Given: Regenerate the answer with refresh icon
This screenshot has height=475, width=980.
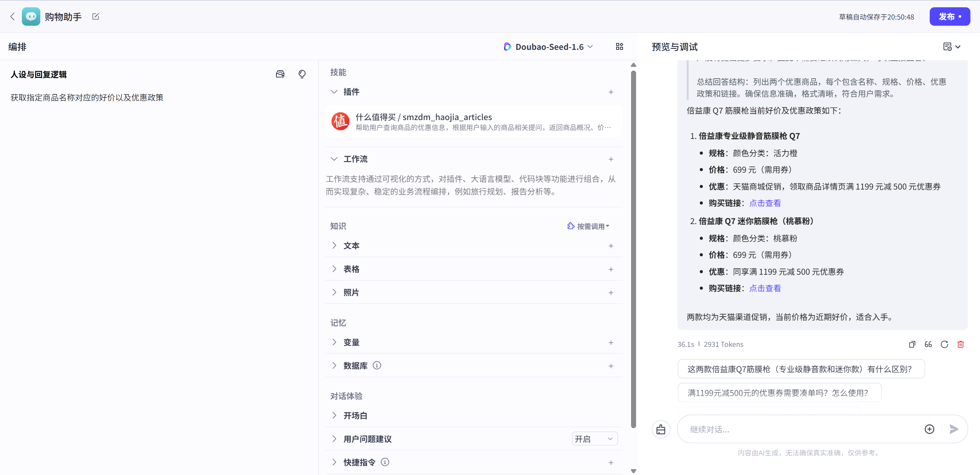Looking at the screenshot, I should click(x=944, y=344).
